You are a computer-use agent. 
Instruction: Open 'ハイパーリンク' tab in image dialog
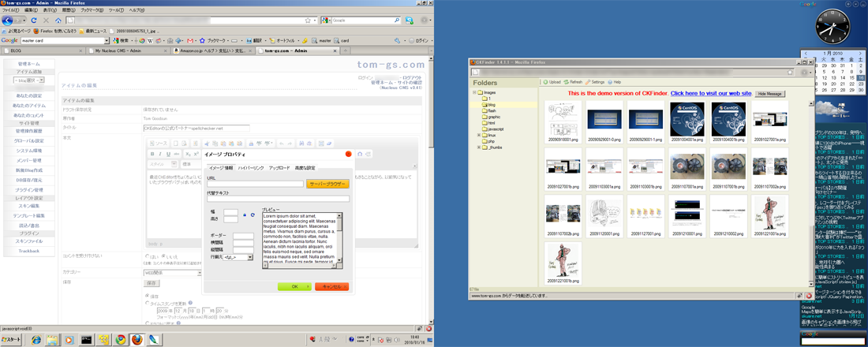click(251, 168)
